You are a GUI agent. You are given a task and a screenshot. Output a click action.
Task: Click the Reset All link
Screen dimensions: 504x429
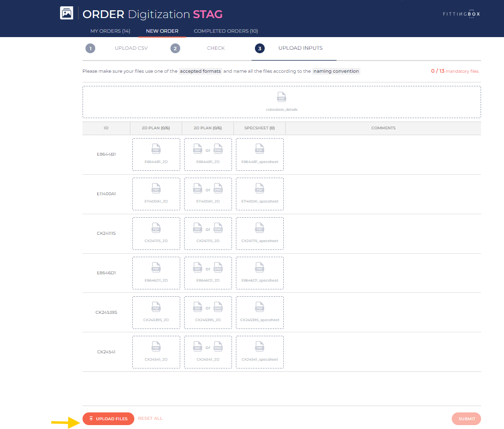point(150,418)
